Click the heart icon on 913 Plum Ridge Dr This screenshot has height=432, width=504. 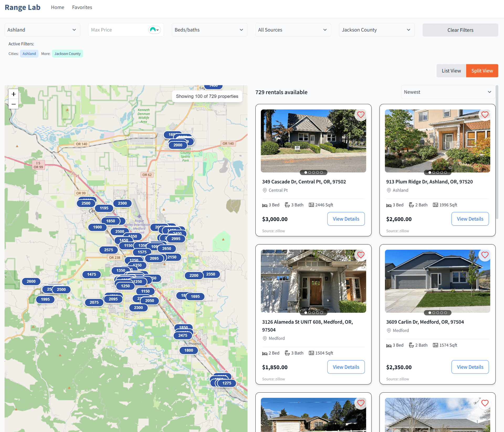click(x=485, y=115)
